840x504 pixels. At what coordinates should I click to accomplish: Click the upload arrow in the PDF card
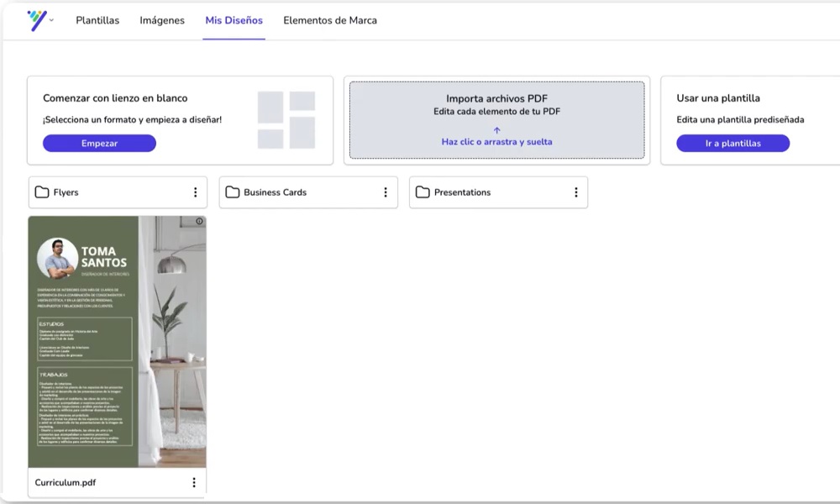coord(496,129)
